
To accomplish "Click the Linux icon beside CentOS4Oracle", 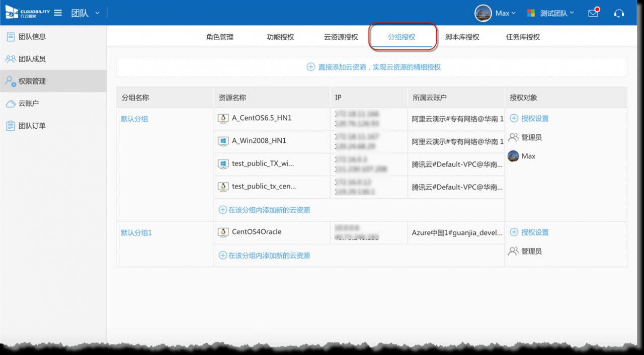I will [x=223, y=232].
